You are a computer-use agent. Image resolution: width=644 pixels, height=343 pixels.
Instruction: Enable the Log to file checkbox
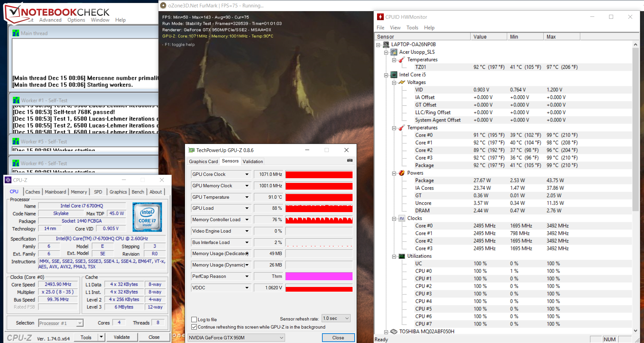194,320
